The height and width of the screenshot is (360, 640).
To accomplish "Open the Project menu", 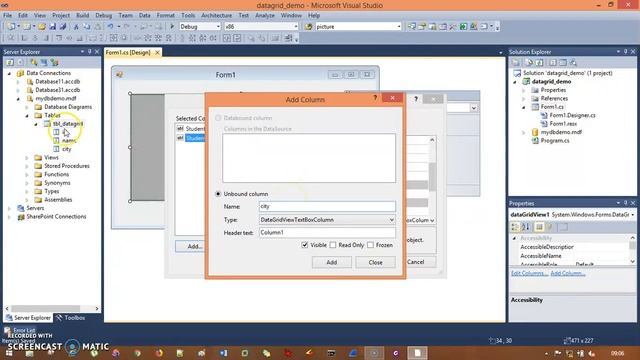I will click(x=61, y=16).
